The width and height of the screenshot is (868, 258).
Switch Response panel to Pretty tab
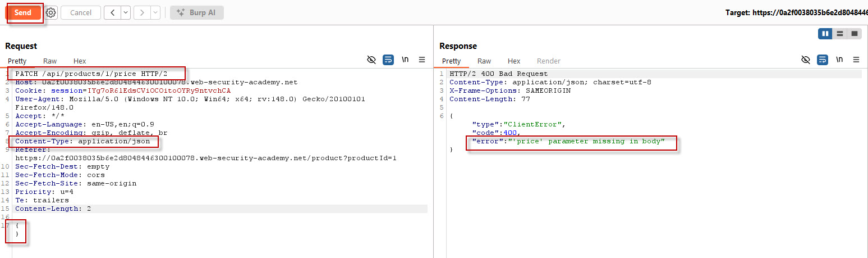(x=451, y=61)
